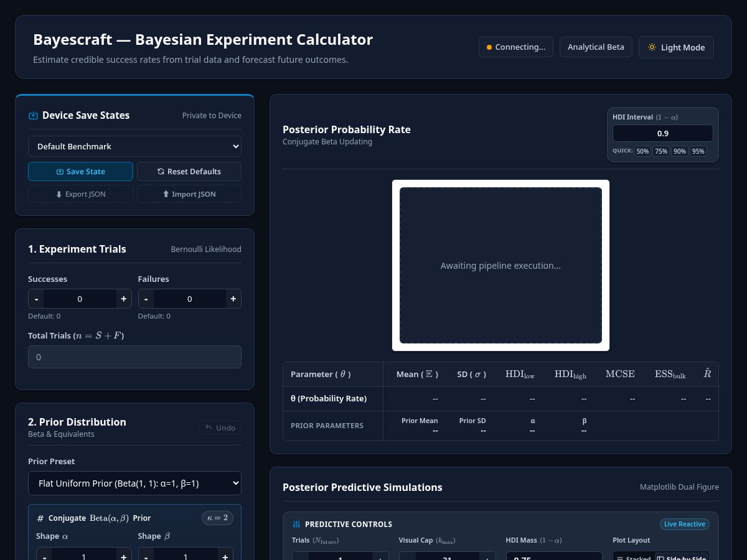The height and width of the screenshot is (560, 747).
Task: Click the Mean column header
Action: 417,374
